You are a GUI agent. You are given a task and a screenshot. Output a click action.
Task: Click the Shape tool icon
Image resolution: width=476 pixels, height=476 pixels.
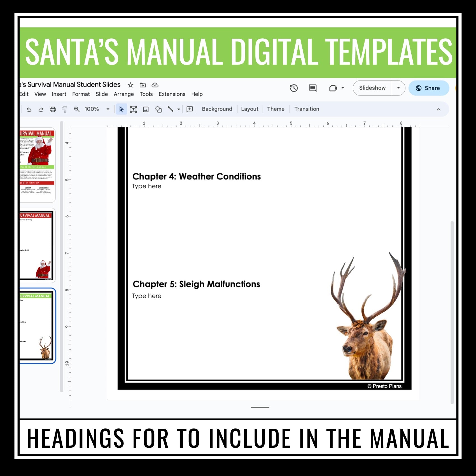pyautogui.click(x=158, y=109)
